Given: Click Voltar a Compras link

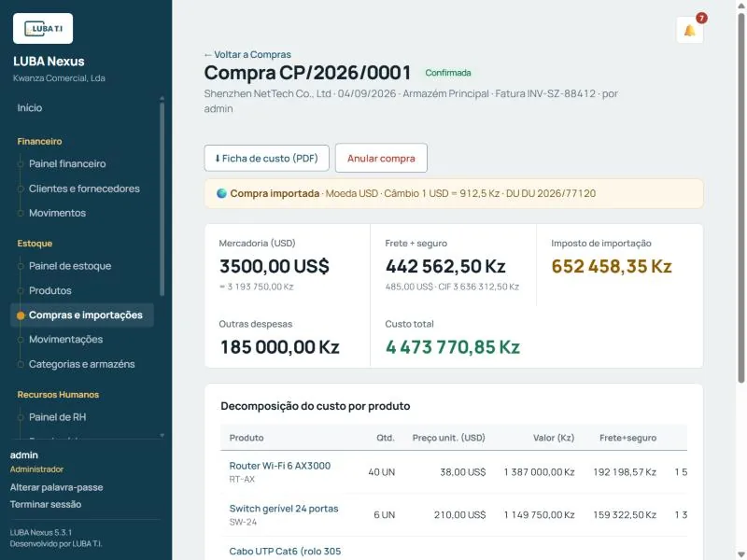Looking at the screenshot, I should (247, 55).
